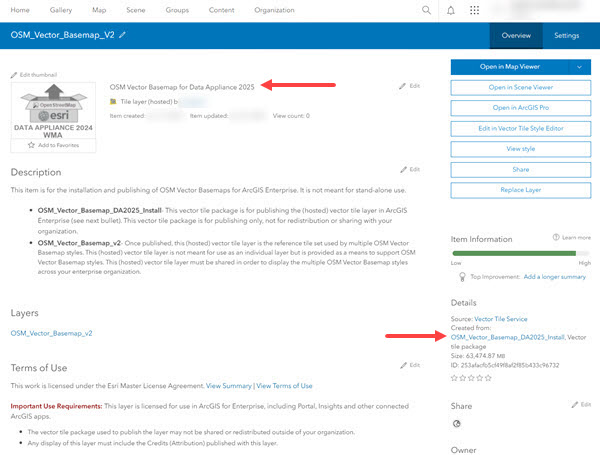This screenshot has height=455, width=600.
Task: Click the pencil icon beside item title
Action: coord(123,35)
